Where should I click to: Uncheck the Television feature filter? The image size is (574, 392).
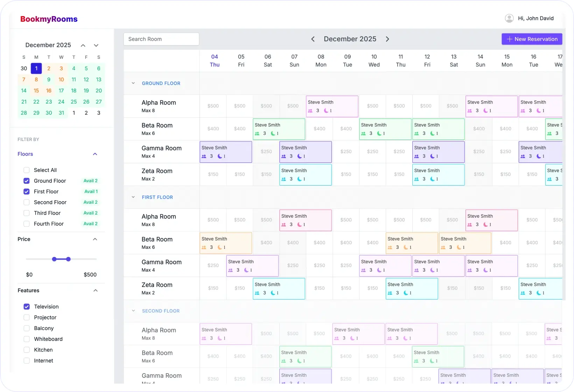pos(27,307)
